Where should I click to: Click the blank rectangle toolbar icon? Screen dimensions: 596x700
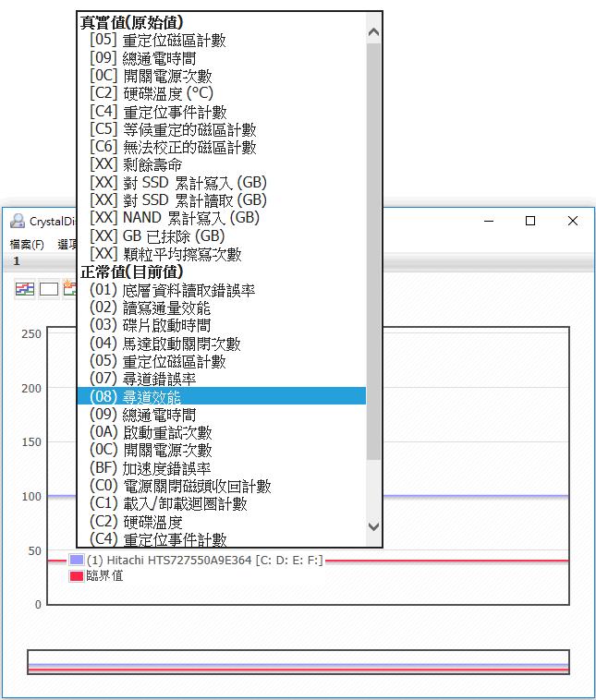tap(49, 289)
